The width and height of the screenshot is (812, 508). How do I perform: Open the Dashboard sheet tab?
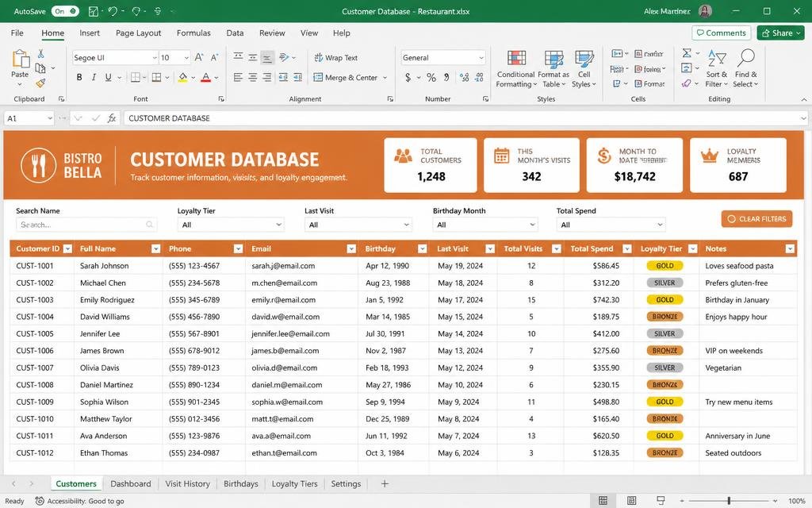(131, 483)
